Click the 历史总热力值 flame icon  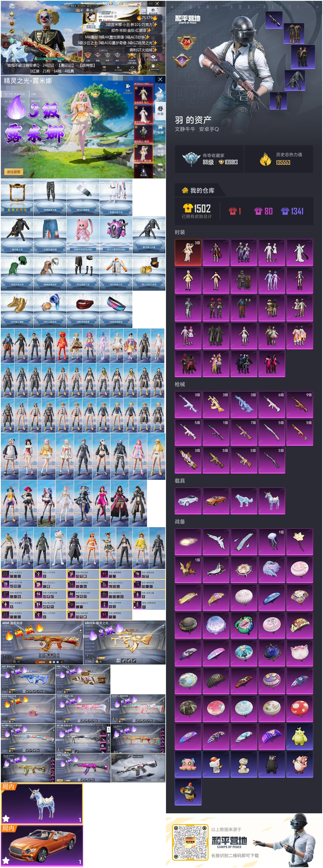[x=265, y=159]
